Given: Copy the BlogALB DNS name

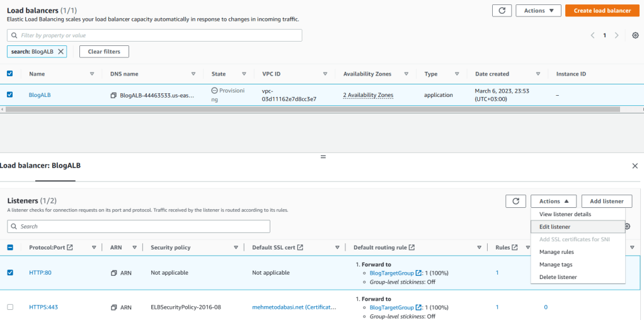Looking at the screenshot, I should click(113, 95).
